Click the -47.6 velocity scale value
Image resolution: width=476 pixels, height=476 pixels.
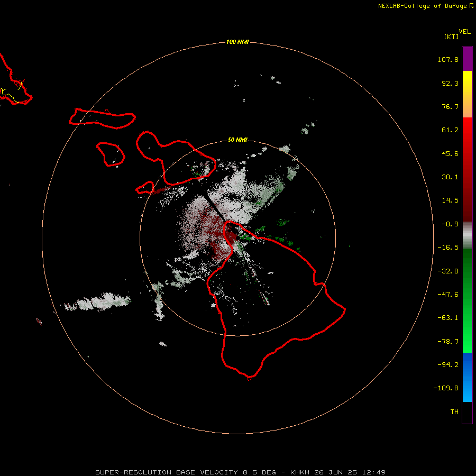point(448,295)
